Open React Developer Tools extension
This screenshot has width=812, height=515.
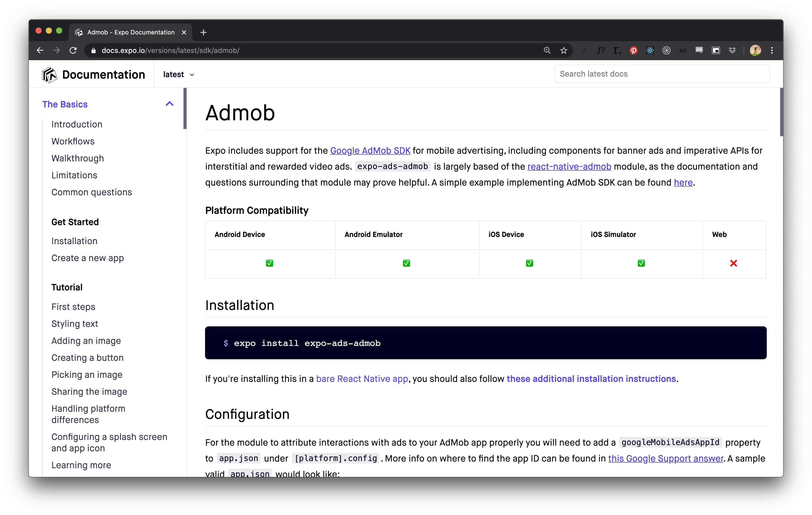(x=650, y=51)
